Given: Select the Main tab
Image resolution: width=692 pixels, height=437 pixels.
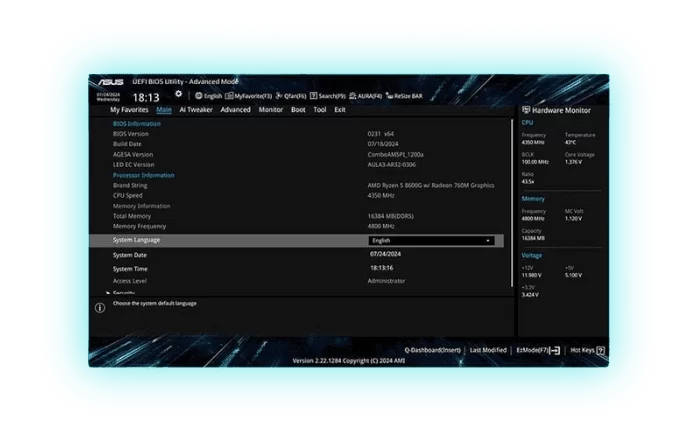Looking at the screenshot, I should 164,110.
